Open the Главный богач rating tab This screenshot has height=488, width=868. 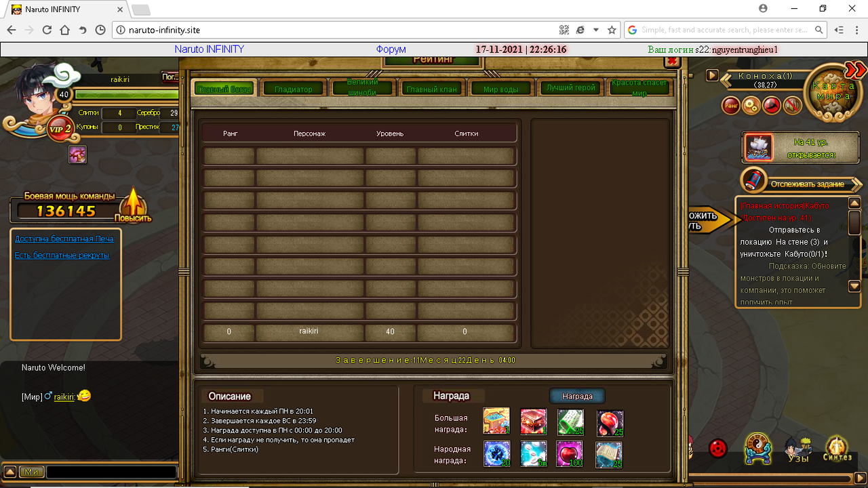click(x=224, y=89)
